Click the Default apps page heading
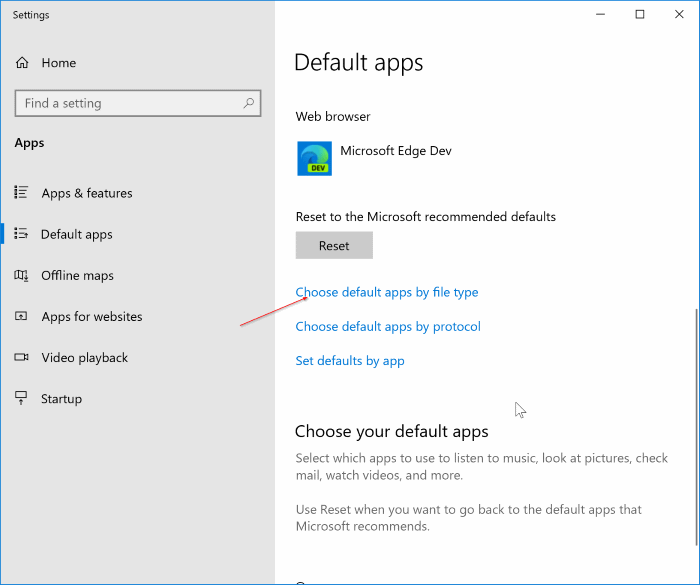This screenshot has width=700, height=585. tap(358, 63)
